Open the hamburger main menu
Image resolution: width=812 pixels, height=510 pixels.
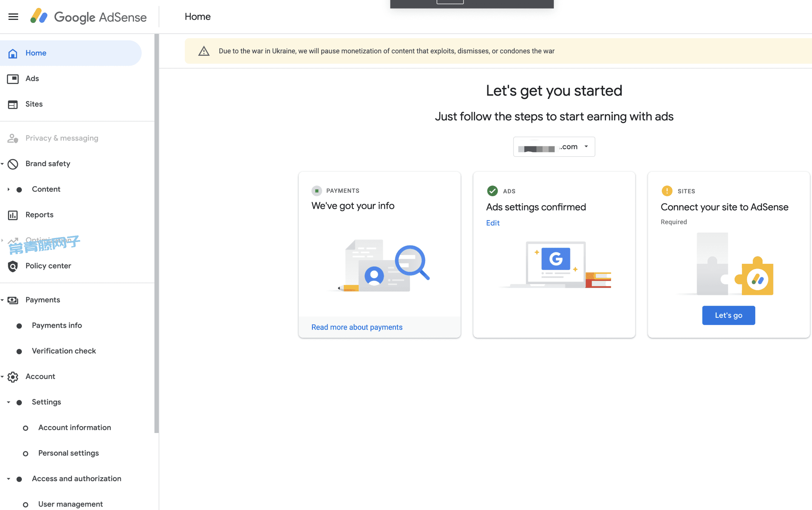[x=13, y=16]
